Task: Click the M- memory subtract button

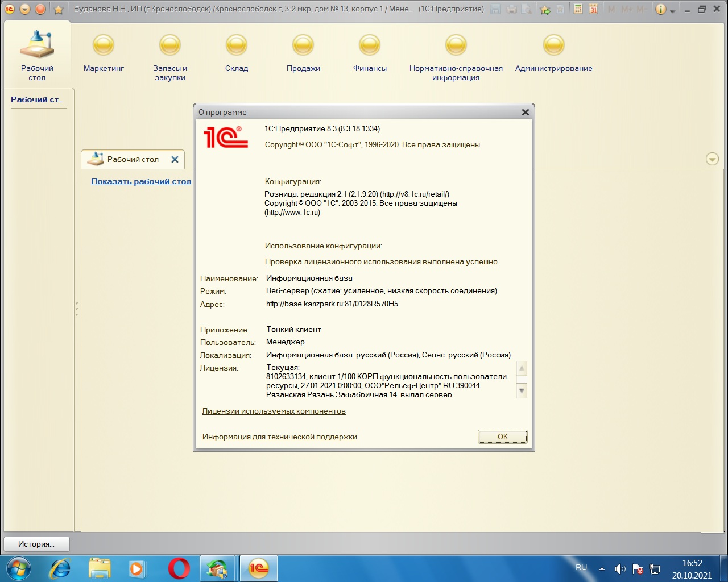Action: pyautogui.click(x=642, y=9)
